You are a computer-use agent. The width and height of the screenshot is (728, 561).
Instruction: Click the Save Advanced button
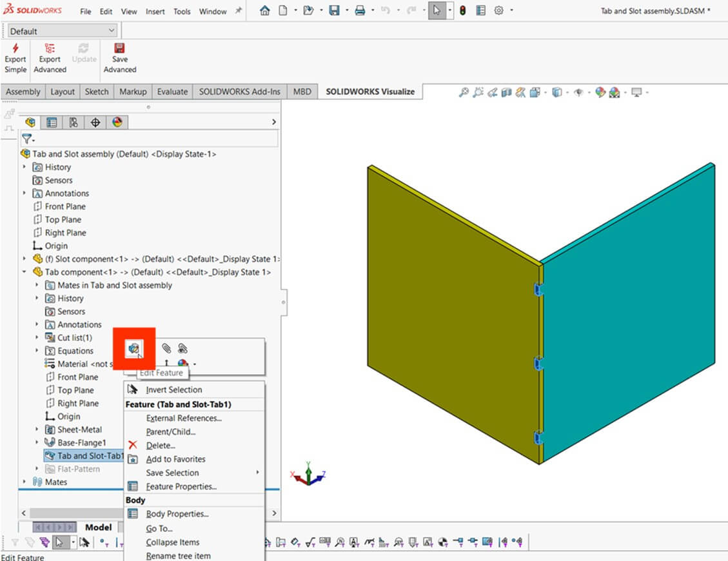119,58
